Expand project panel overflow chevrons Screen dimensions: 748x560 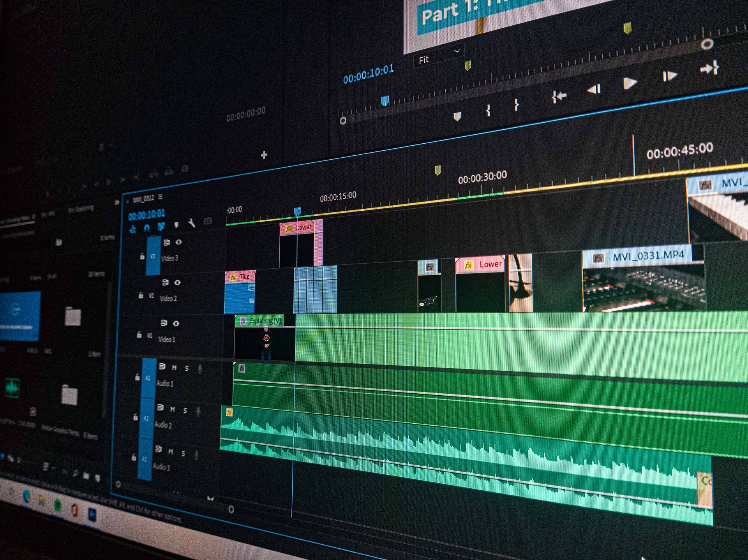click(116, 203)
